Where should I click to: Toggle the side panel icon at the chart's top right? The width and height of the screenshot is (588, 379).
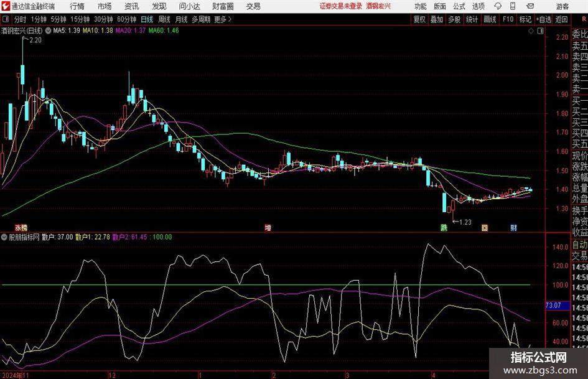[x=540, y=31]
